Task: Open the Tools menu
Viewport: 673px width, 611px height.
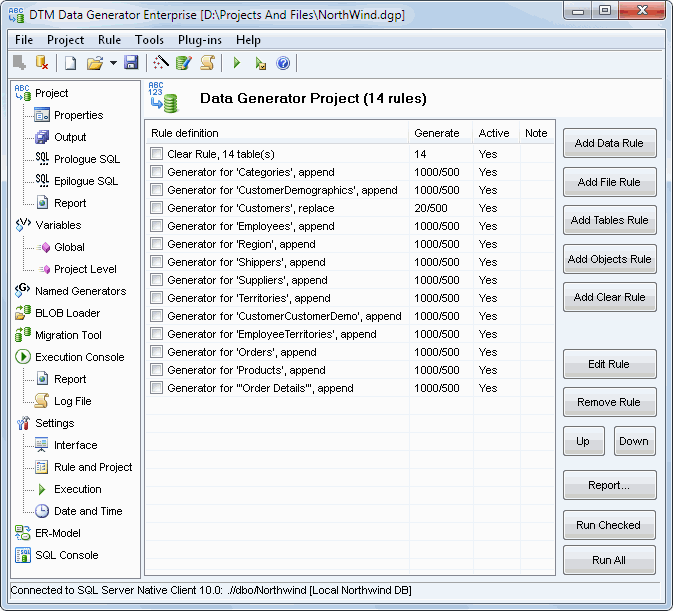Action: pyautogui.click(x=149, y=40)
